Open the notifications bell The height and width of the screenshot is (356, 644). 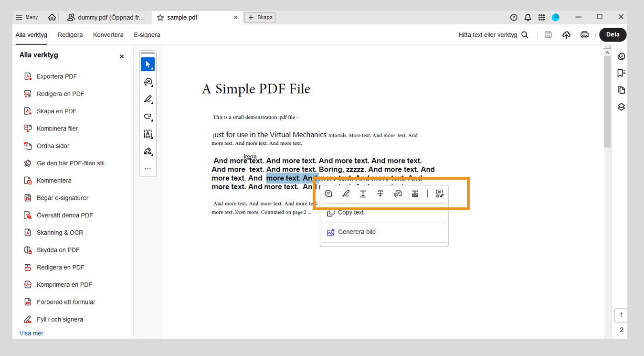[528, 17]
